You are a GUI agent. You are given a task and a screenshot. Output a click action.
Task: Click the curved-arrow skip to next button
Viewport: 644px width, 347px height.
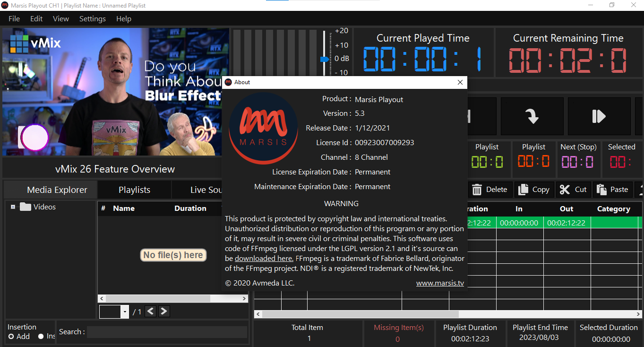coord(532,116)
